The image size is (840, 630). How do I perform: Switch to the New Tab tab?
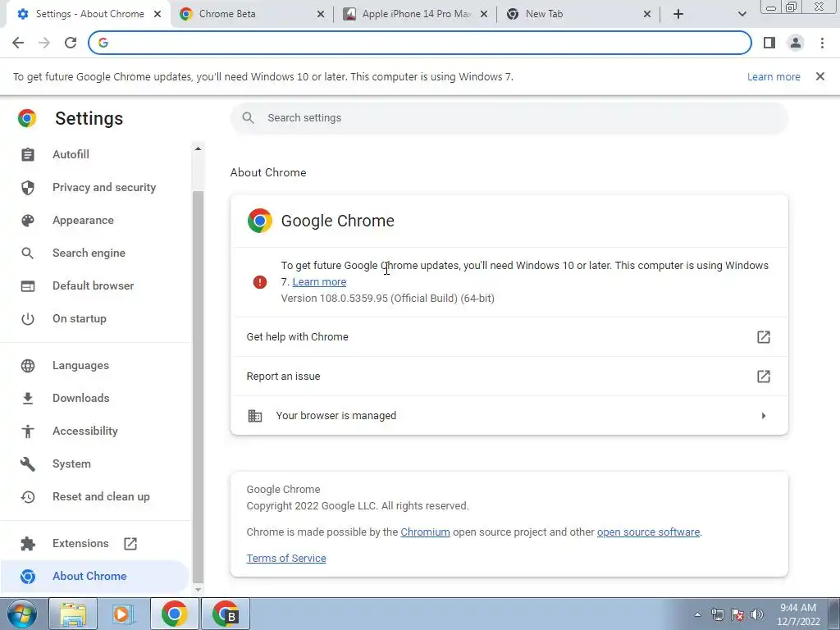point(578,14)
